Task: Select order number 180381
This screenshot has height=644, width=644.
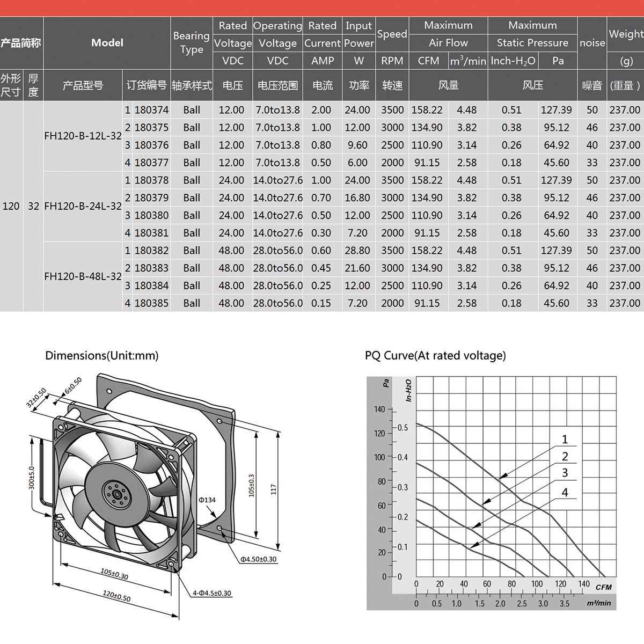Action: coord(151,233)
